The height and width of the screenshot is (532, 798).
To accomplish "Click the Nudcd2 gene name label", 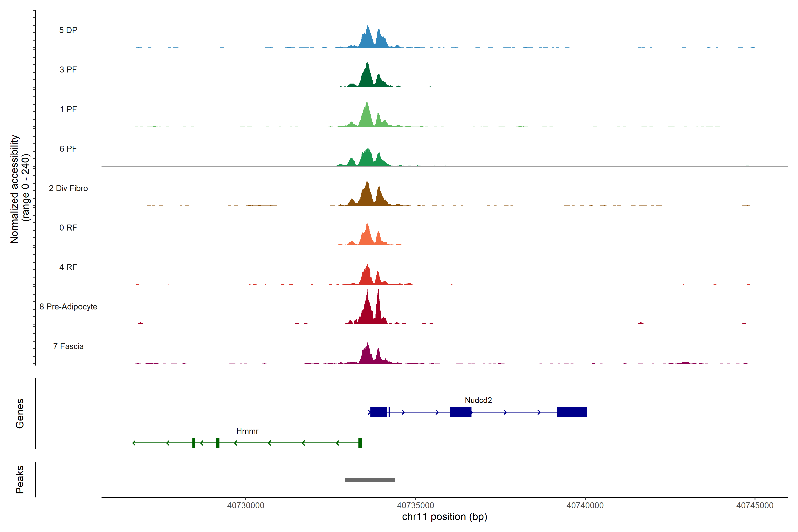I will [x=478, y=400].
